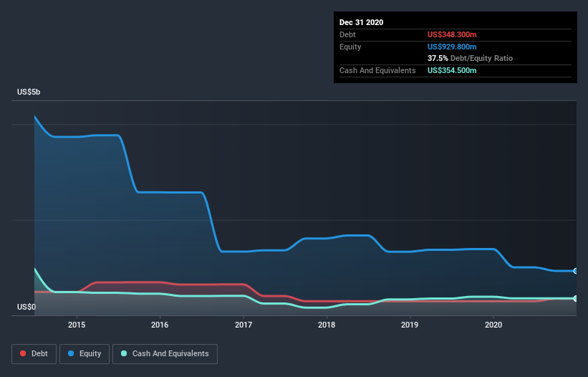This screenshot has height=377, width=588.
Task: Click the Dec 31 2020 tooltip date
Action: click(361, 22)
